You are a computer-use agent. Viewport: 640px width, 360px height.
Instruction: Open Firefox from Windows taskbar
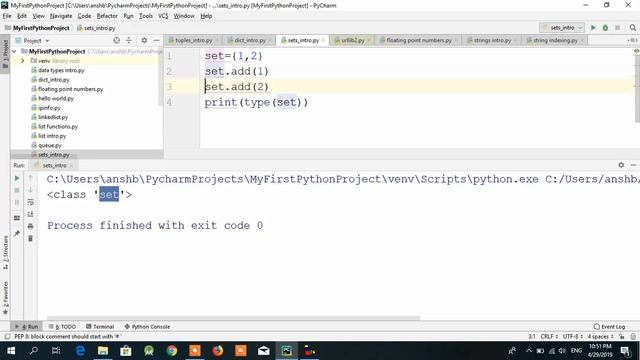218,351
